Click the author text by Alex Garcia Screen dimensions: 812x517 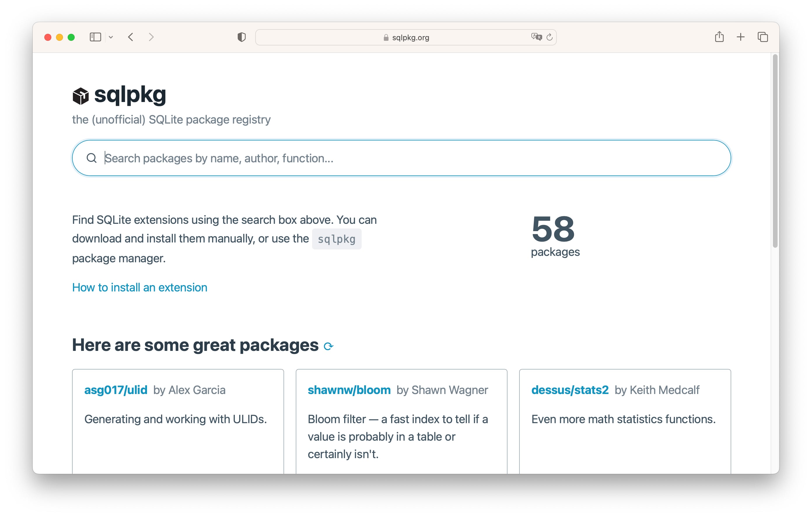coord(189,390)
